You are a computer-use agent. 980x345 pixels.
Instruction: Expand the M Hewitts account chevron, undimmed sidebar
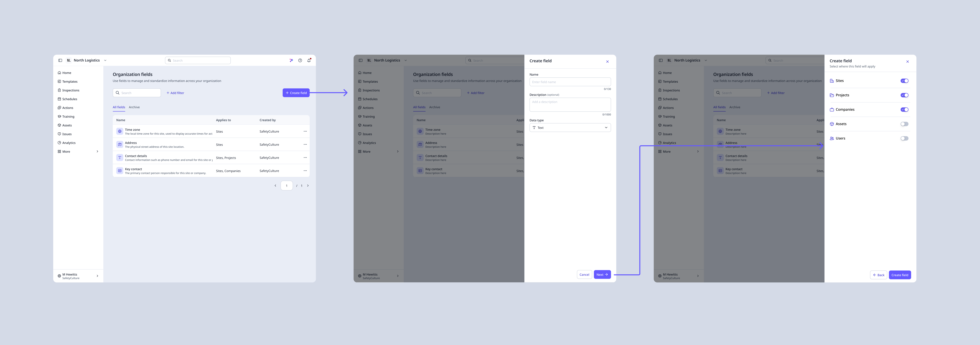pos(97,276)
